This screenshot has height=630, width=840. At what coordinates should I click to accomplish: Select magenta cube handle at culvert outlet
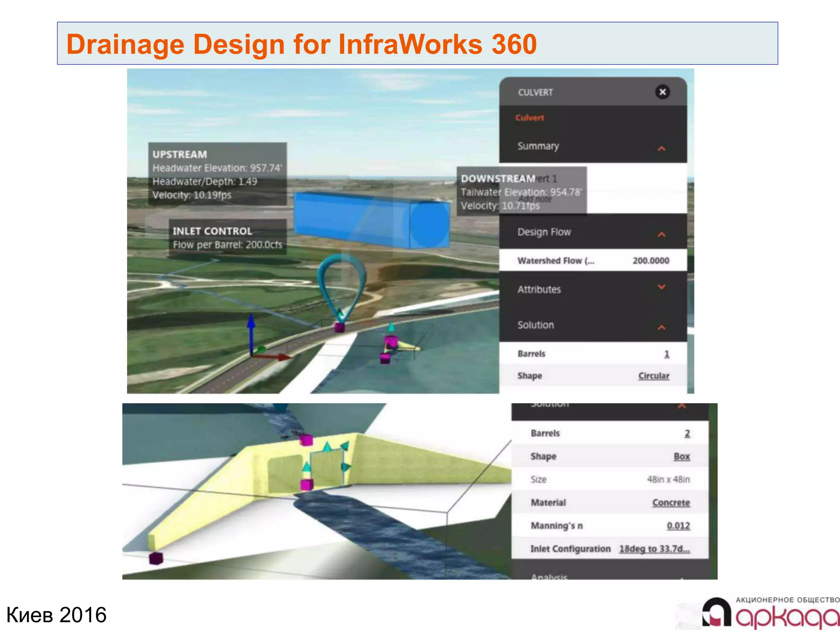tap(390, 341)
